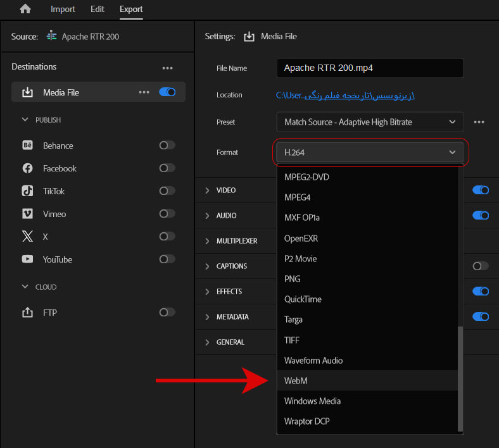Go to the Home screen icon
The width and height of the screenshot is (499, 448).
[x=25, y=9]
